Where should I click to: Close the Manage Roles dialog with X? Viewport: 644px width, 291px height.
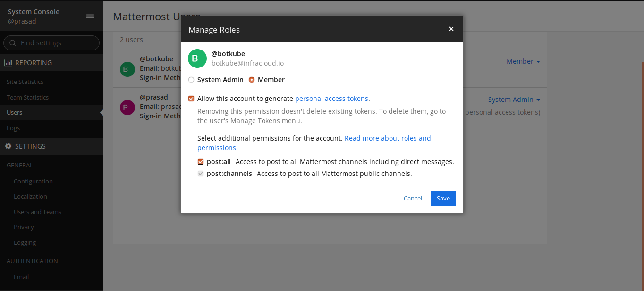[x=451, y=29]
